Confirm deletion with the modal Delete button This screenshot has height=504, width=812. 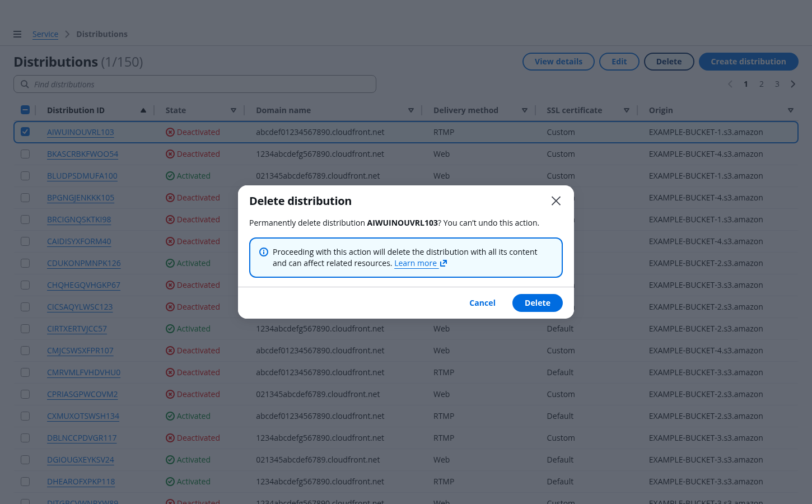pos(537,303)
